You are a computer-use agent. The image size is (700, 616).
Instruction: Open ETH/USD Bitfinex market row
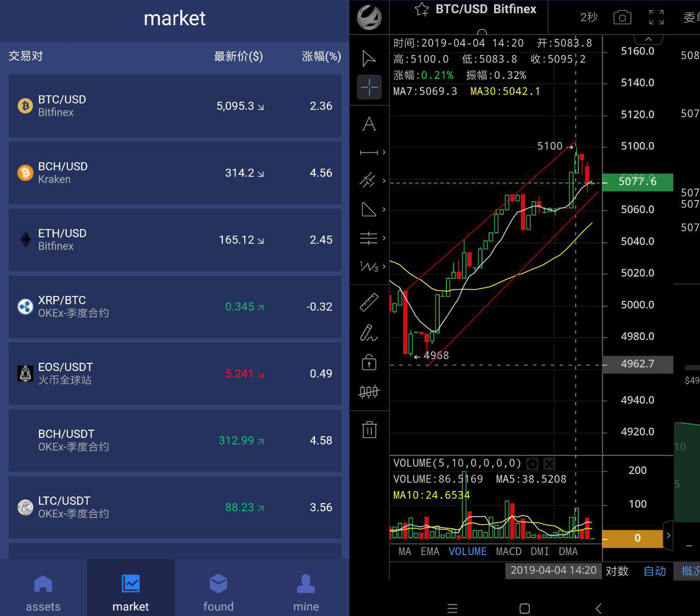point(175,239)
